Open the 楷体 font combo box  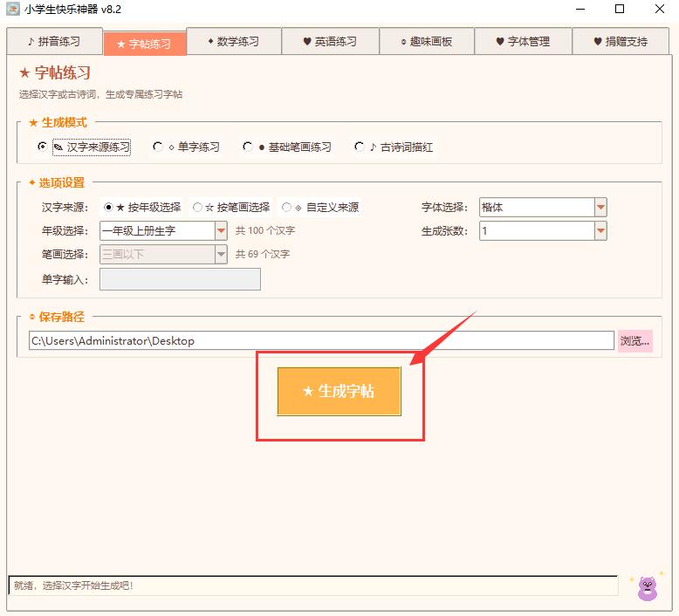tap(543, 208)
